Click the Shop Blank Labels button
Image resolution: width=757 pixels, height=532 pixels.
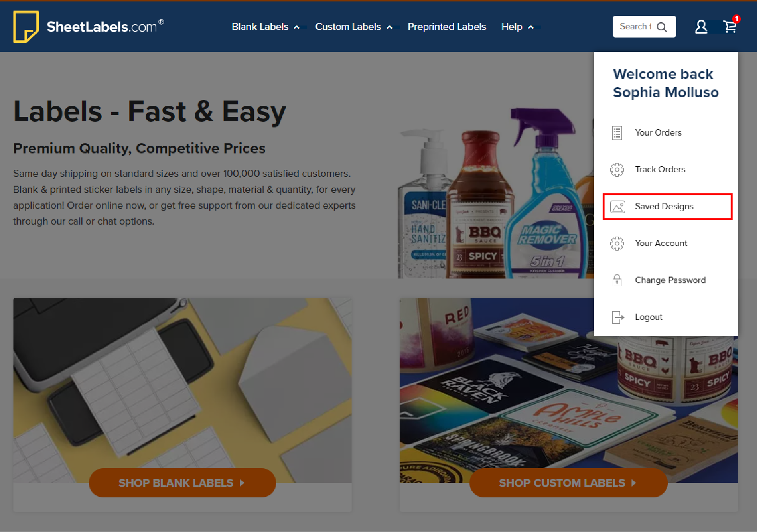pyautogui.click(x=182, y=482)
